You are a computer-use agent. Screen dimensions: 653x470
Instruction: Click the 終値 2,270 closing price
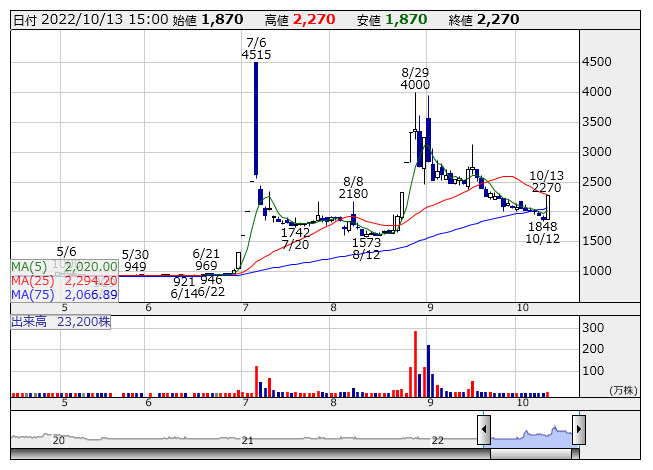click(x=484, y=20)
